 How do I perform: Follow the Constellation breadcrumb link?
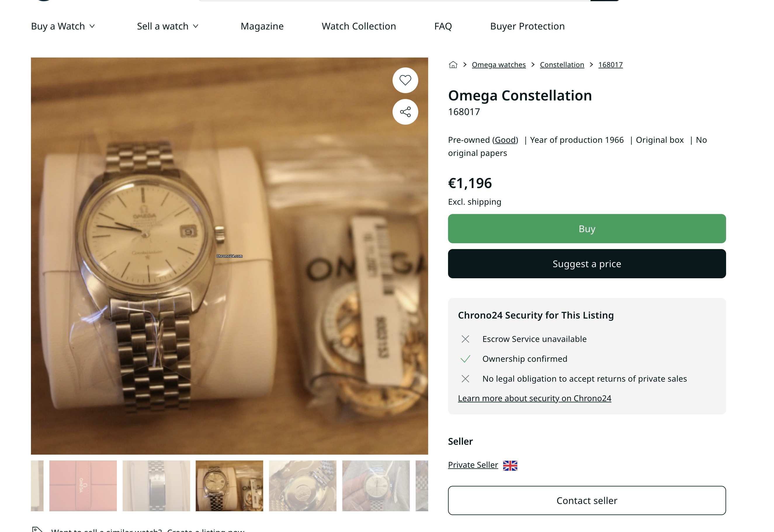click(x=562, y=65)
